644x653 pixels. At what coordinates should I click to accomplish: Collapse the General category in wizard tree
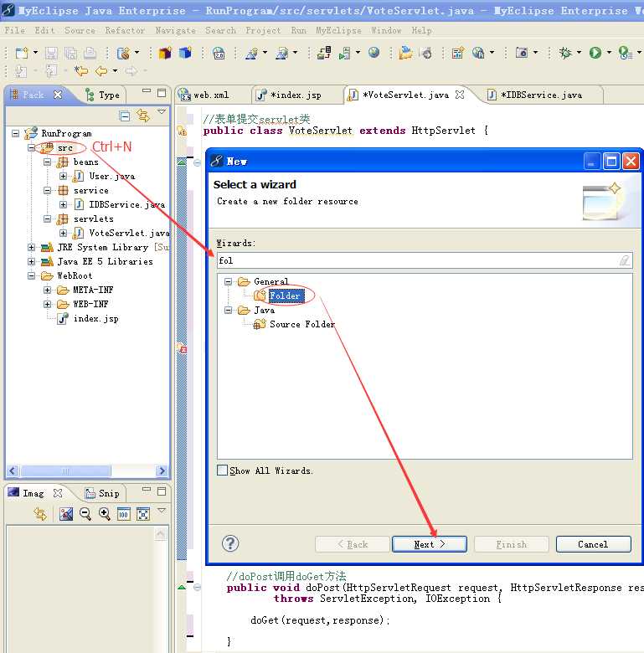[x=228, y=281]
